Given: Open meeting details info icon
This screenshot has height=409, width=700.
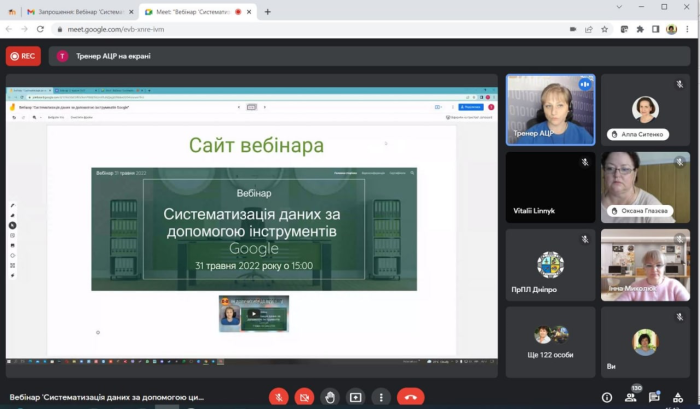Looking at the screenshot, I should click(x=607, y=397).
